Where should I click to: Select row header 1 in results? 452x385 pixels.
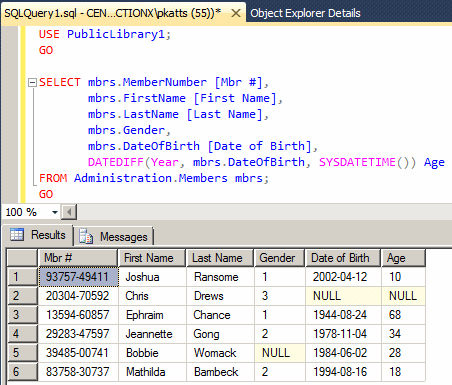coord(22,277)
